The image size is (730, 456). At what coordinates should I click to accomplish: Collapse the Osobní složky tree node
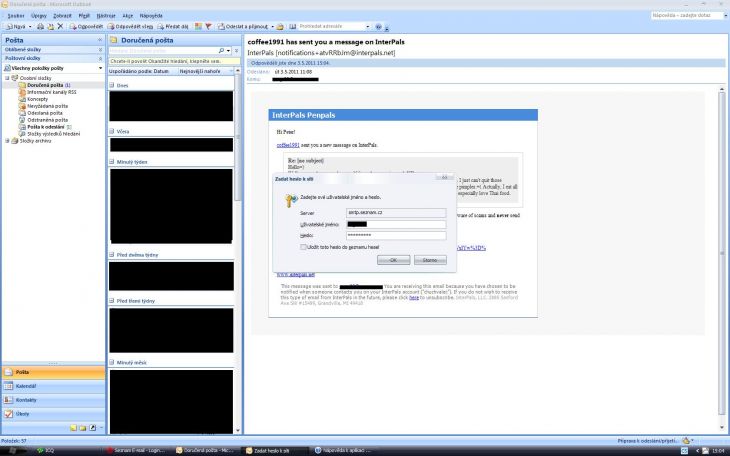(7, 78)
